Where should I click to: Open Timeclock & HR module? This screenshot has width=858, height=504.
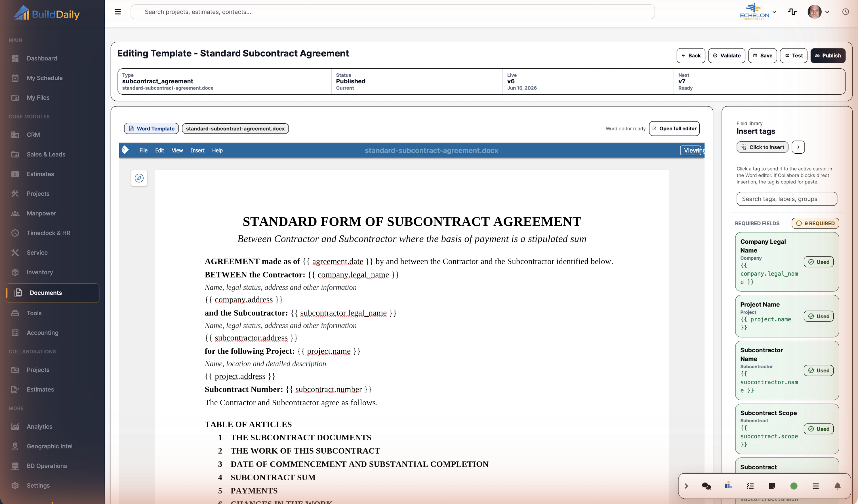click(x=52, y=233)
